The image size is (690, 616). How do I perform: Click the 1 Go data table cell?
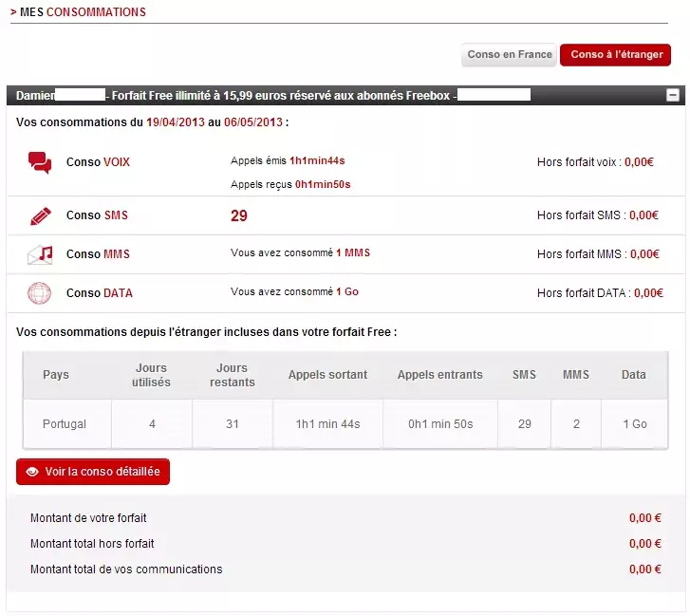pyautogui.click(x=634, y=424)
